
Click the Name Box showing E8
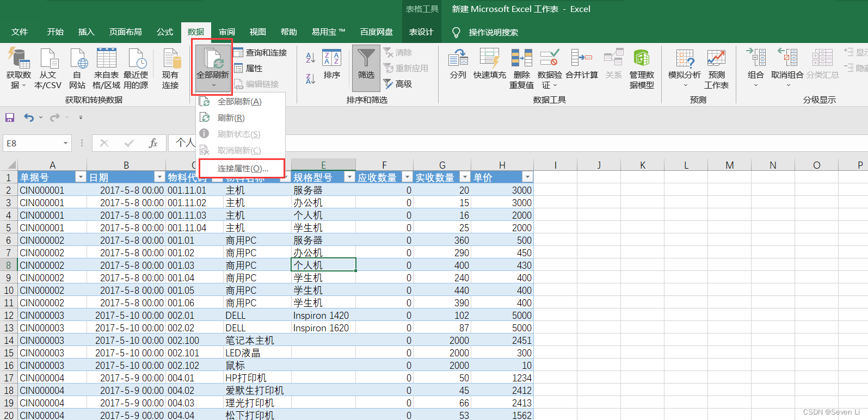33,143
